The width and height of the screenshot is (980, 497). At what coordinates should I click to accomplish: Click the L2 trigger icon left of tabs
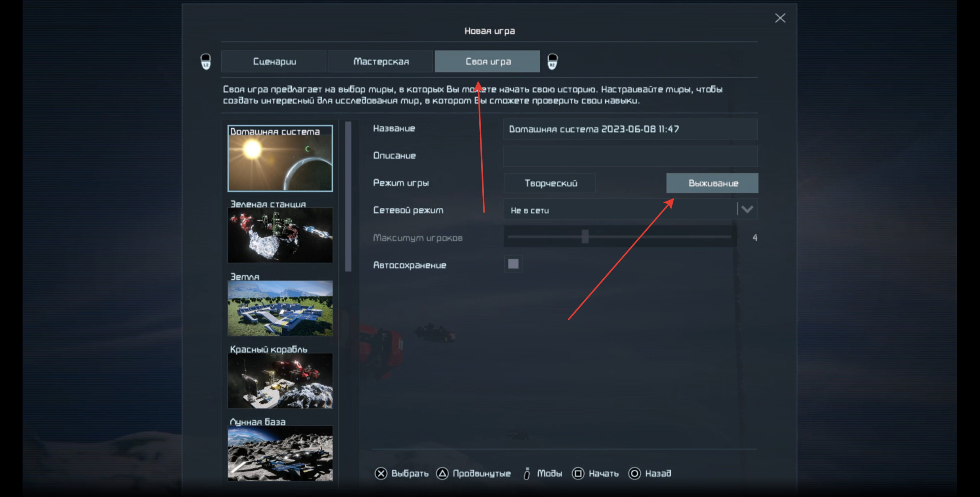pos(206,62)
